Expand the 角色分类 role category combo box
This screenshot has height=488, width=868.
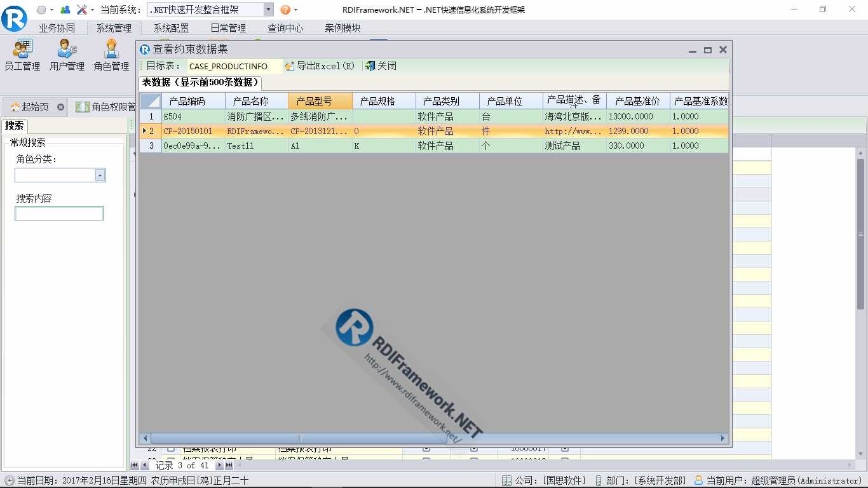point(100,175)
